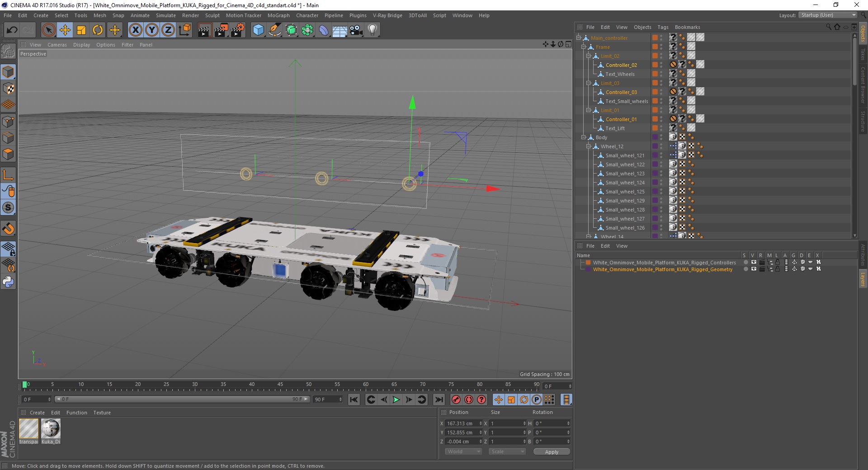Viewport: 868px width, 470px height.
Task: Select the Controller_02 object
Action: [621, 65]
